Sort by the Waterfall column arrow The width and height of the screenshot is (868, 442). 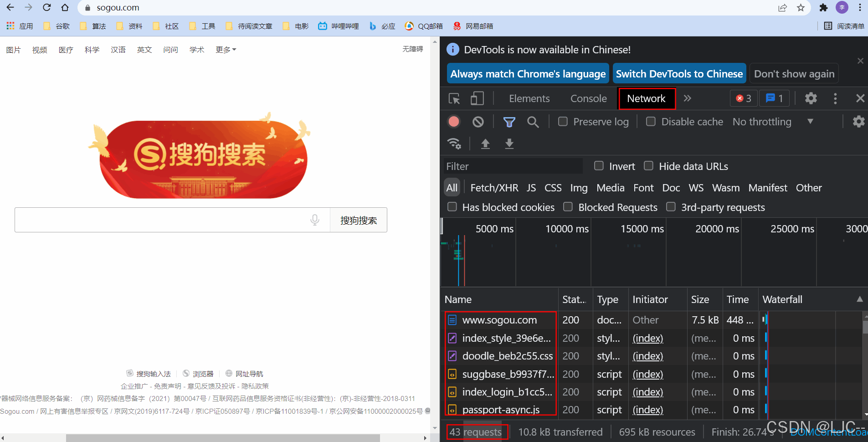tap(859, 299)
